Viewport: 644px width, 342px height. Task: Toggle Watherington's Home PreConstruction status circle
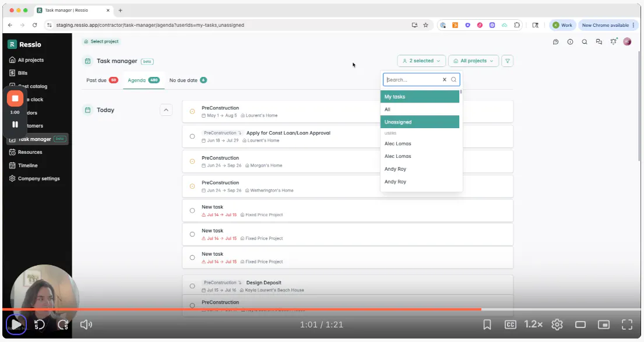[192, 186]
